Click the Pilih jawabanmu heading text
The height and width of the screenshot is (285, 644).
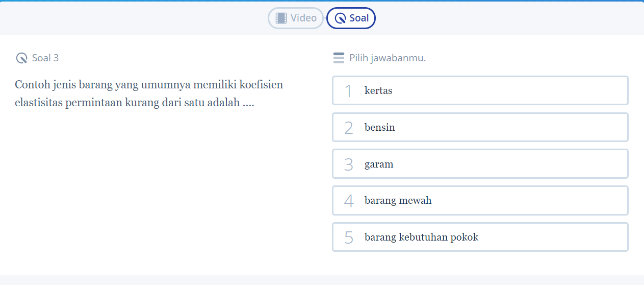pyautogui.click(x=388, y=58)
